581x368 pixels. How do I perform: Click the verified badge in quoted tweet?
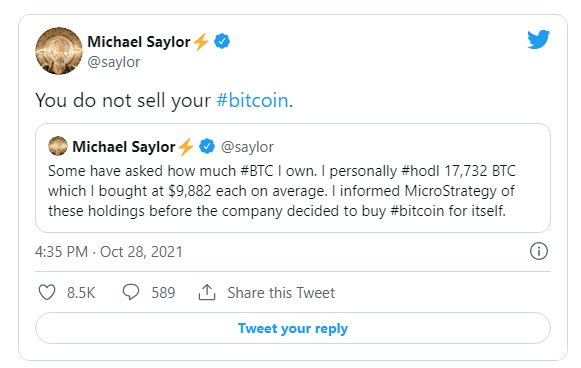point(207,146)
